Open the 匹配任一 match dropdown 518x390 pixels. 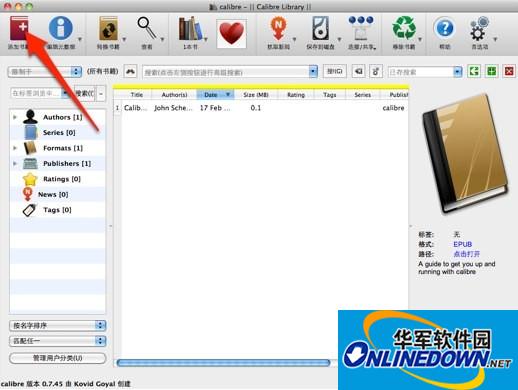[58, 341]
